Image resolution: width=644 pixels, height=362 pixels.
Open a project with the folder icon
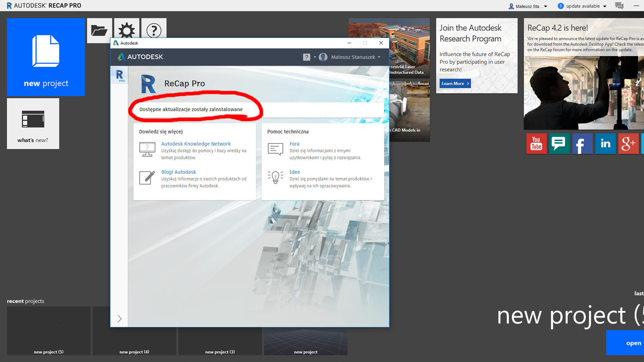point(99,31)
